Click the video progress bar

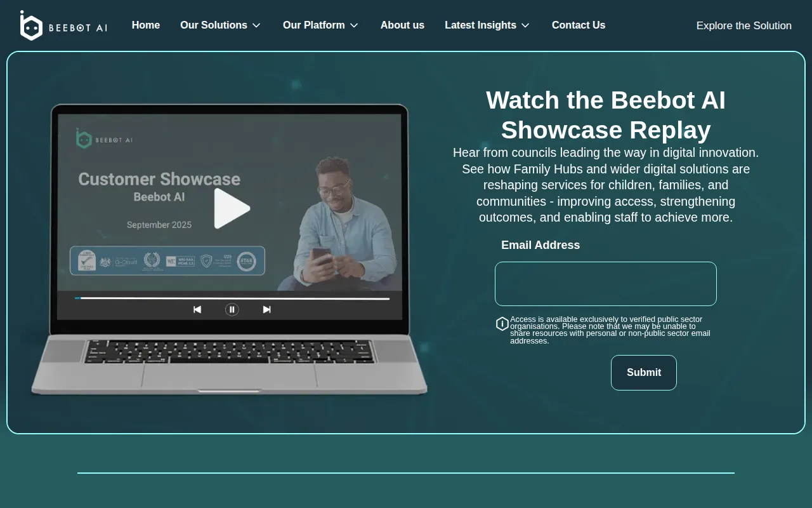pyautogui.click(x=232, y=298)
